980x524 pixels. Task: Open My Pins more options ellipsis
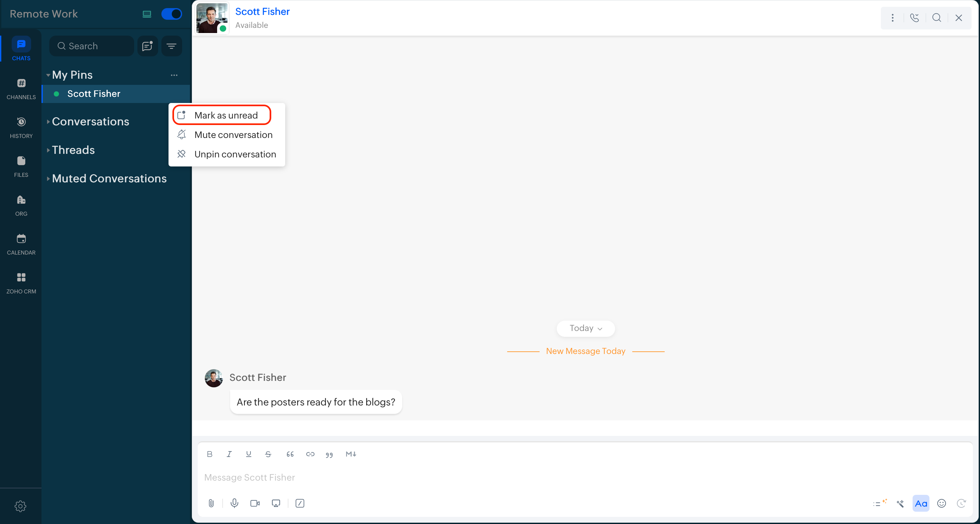[174, 75]
